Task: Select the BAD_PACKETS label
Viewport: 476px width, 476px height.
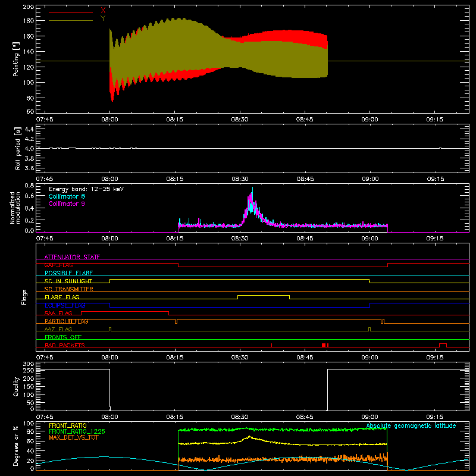Action: pyautogui.click(x=65, y=345)
